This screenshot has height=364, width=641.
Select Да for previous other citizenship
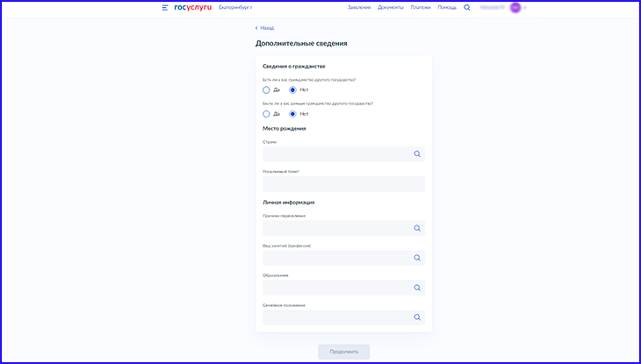pyautogui.click(x=267, y=113)
